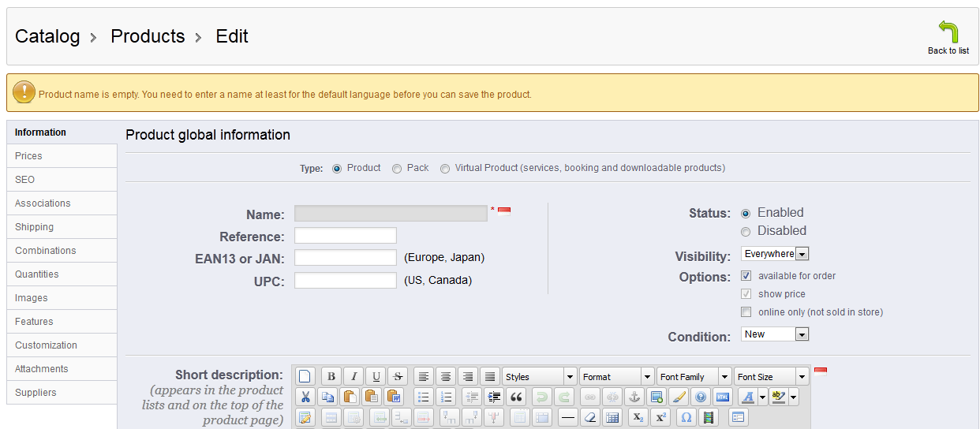Open the SEO tab
This screenshot has width=980, height=429.
[62, 180]
